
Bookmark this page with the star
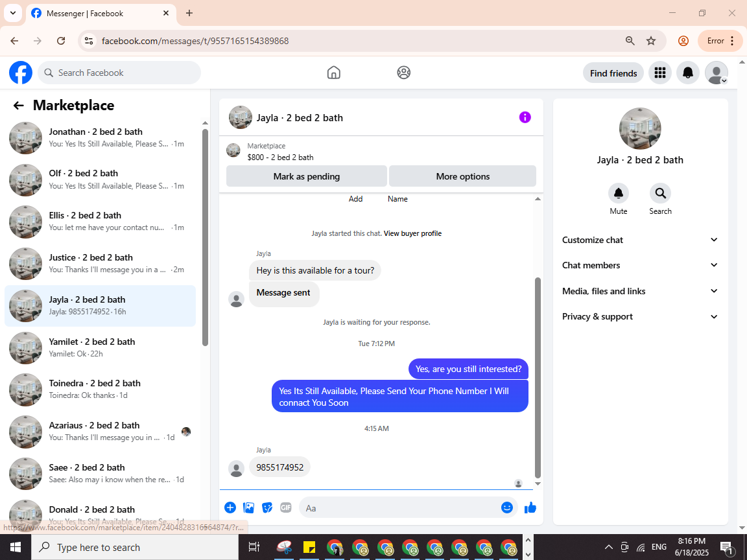651,41
